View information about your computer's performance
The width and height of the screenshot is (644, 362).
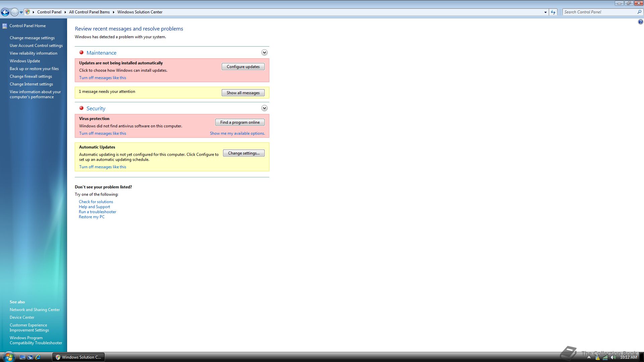[35, 94]
